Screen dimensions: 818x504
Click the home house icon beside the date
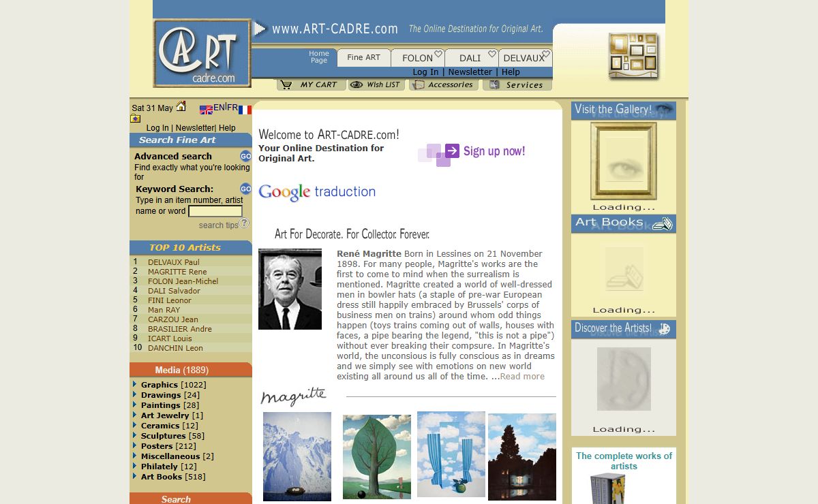click(181, 106)
